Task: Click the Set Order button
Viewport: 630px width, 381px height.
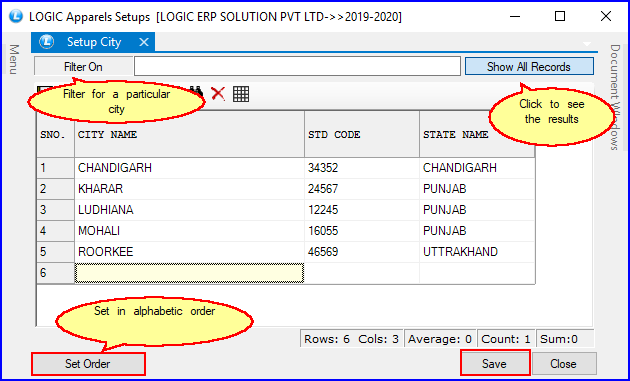Action: pyautogui.click(x=88, y=364)
